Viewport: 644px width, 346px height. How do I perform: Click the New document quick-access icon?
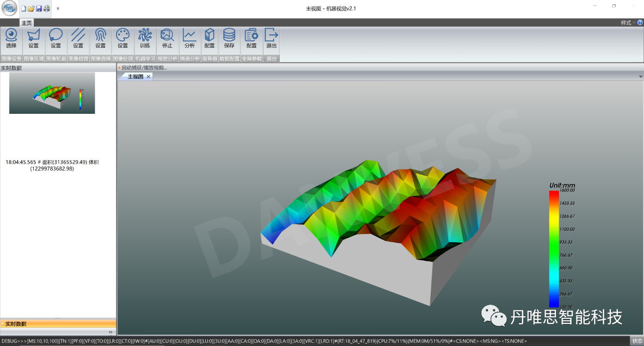23,9
